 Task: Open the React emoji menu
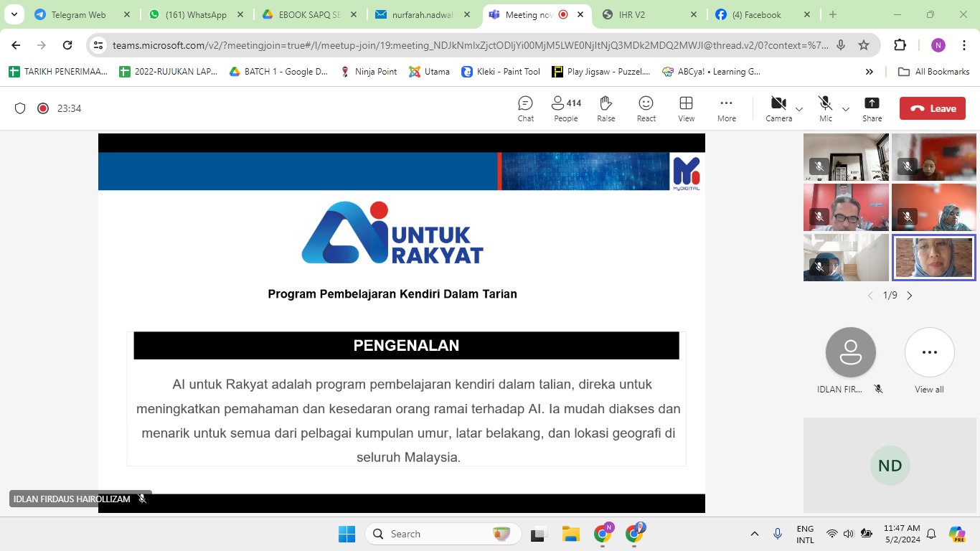[646, 109]
